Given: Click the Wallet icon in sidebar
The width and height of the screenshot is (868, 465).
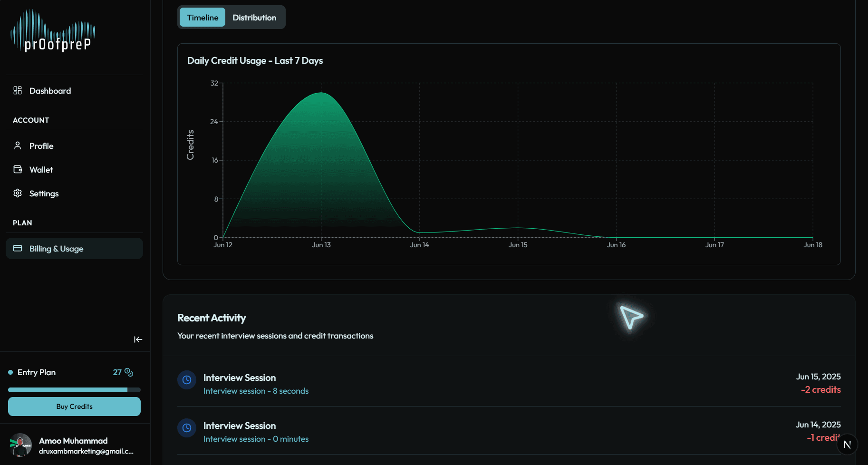Looking at the screenshot, I should [18, 169].
